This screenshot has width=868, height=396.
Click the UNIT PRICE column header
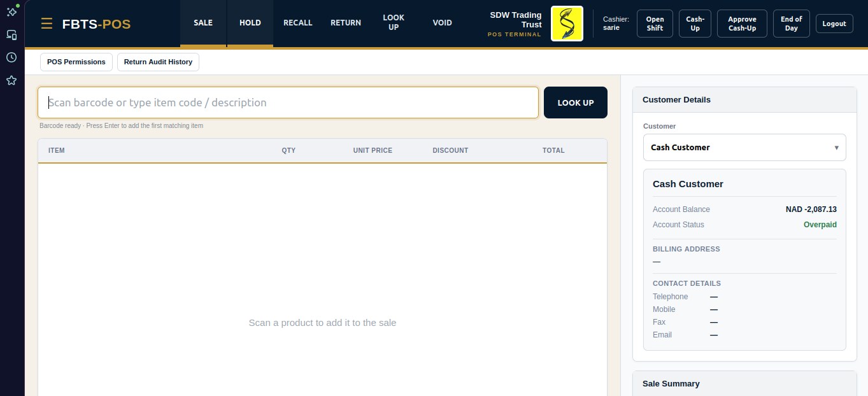click(373, 150)
